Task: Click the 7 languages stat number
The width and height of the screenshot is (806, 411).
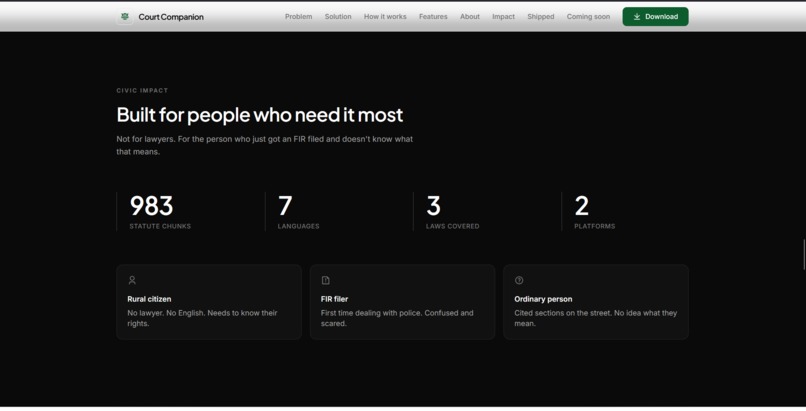Action: tap(285, 206)
